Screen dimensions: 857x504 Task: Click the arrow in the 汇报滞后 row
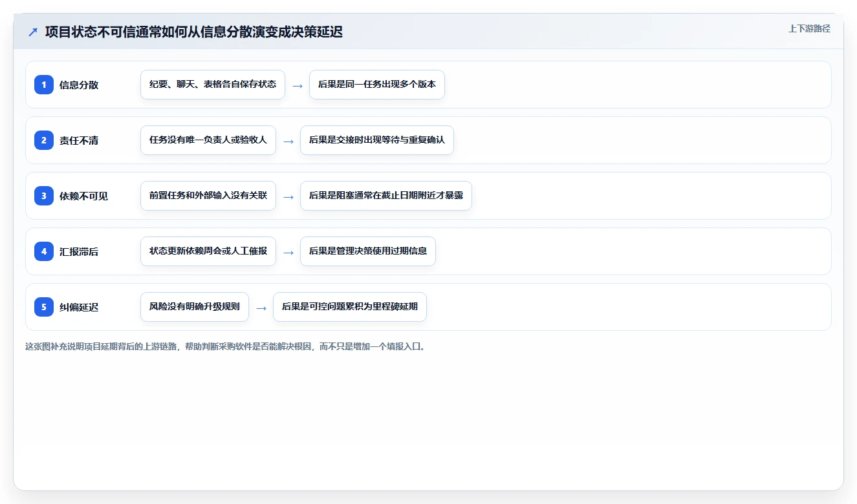[x=288, y=252]
